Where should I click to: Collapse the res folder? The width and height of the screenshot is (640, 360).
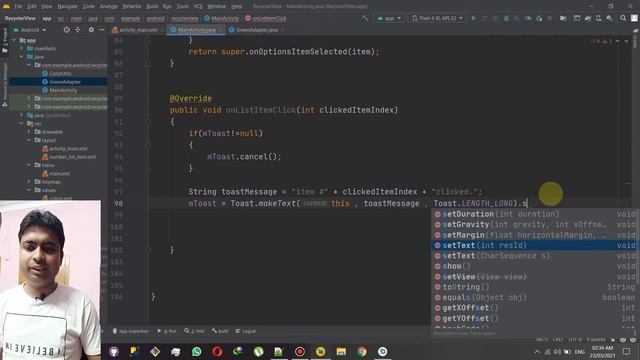click(x=22, y=123)
